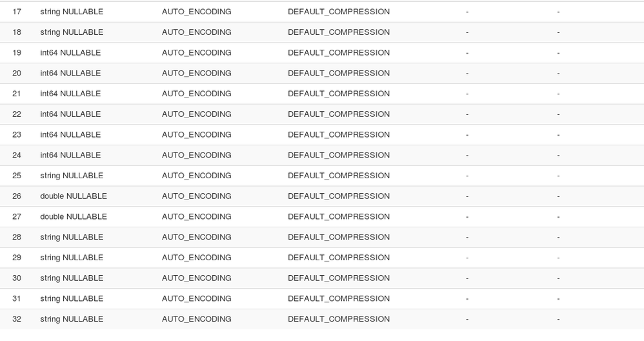Viewport: 644px width, 341px height.
Task: Click the string NULLABLE cell in row 31
Action: click(x=71, y=298)
